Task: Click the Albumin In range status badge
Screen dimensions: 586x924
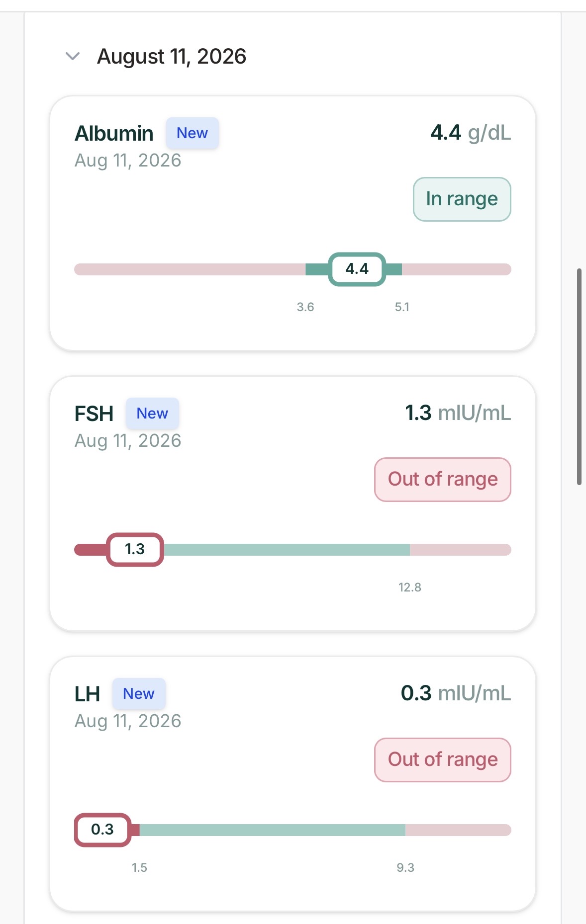Action: pyautogui.click(x=462, y=199)
